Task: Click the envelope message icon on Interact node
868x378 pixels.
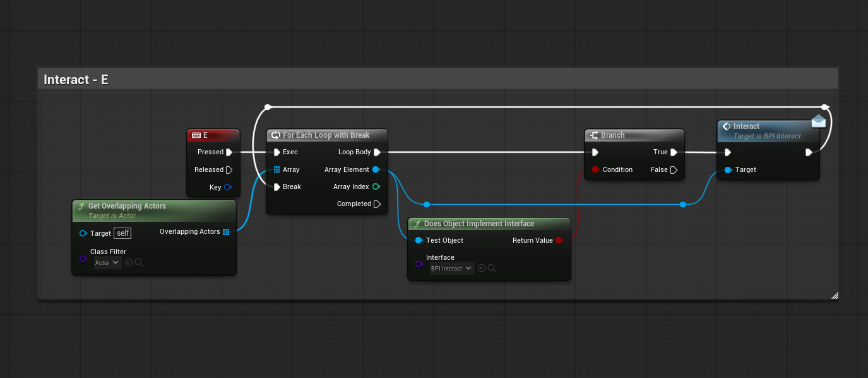Action: coord(819,121)
